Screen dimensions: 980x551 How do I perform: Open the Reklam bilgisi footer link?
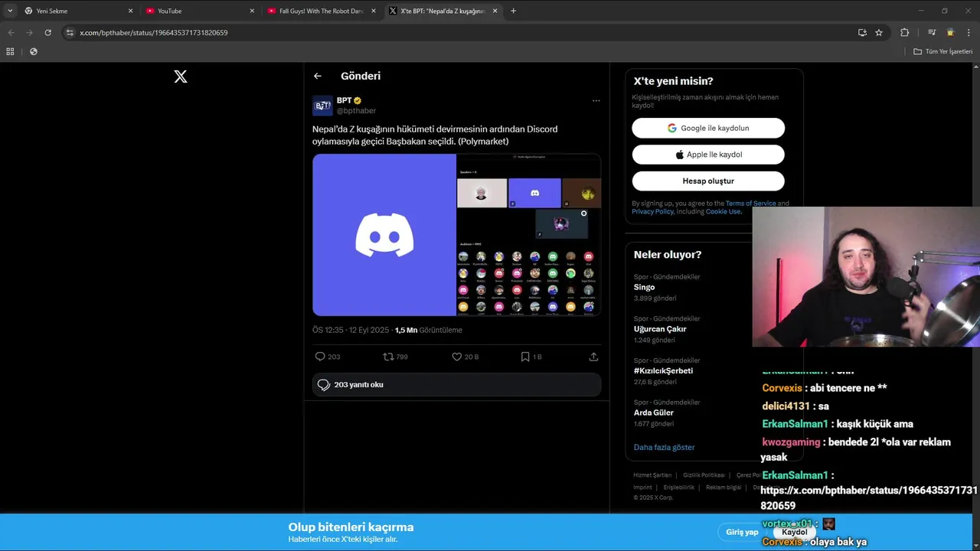pos(724,487)
